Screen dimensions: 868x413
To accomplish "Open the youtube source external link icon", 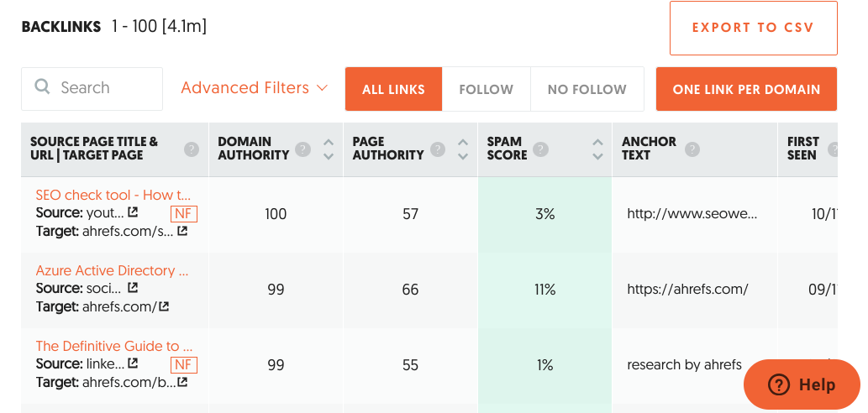I will pos(133,212).
